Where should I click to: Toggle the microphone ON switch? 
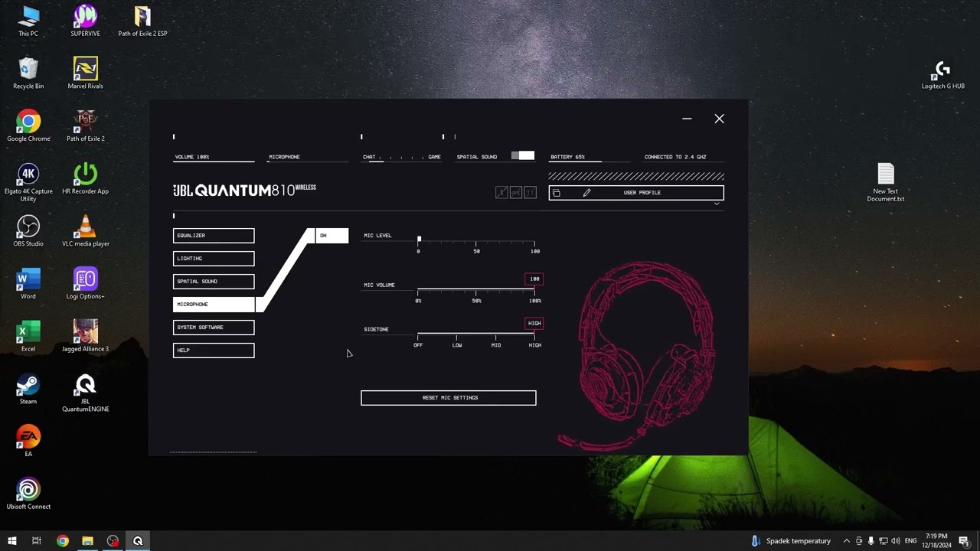(x=332, y=236)
